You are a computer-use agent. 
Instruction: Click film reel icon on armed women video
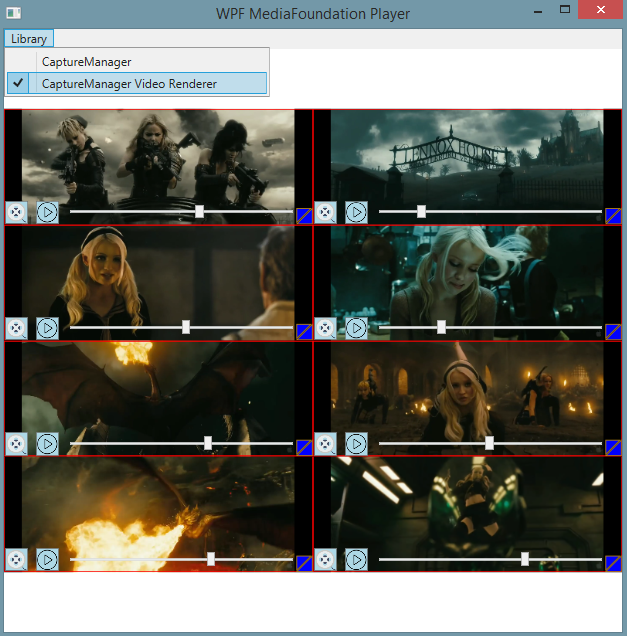click(17, 212)
